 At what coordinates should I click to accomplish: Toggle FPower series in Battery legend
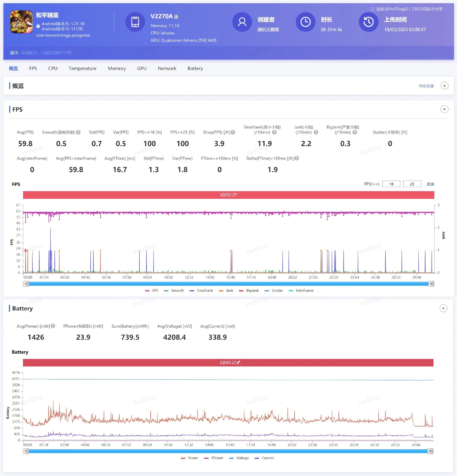[214, 458]
